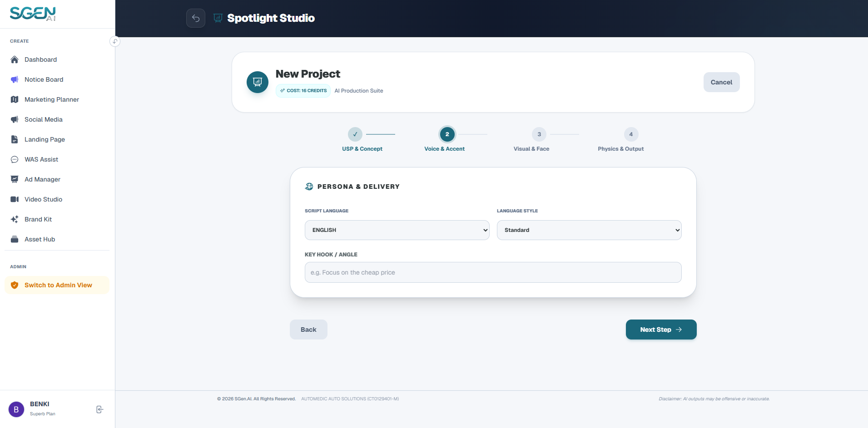The image size is (868, 428).
Task: Open Brand Kit menu item
Action: [57, 219]
